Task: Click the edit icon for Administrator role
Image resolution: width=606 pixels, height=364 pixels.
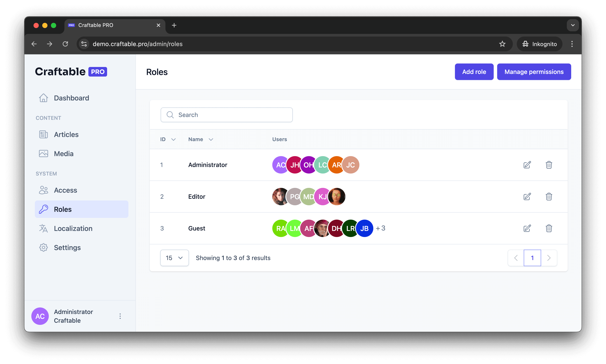Action: 528,164
